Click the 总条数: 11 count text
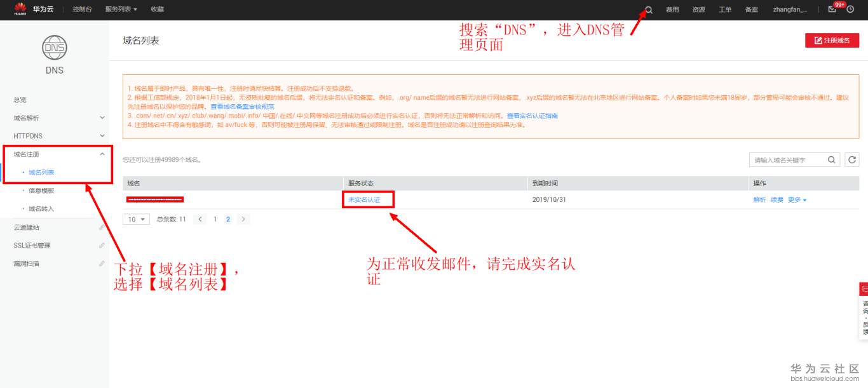The height and width of the screenshot is (388, 868). [172, 219]
